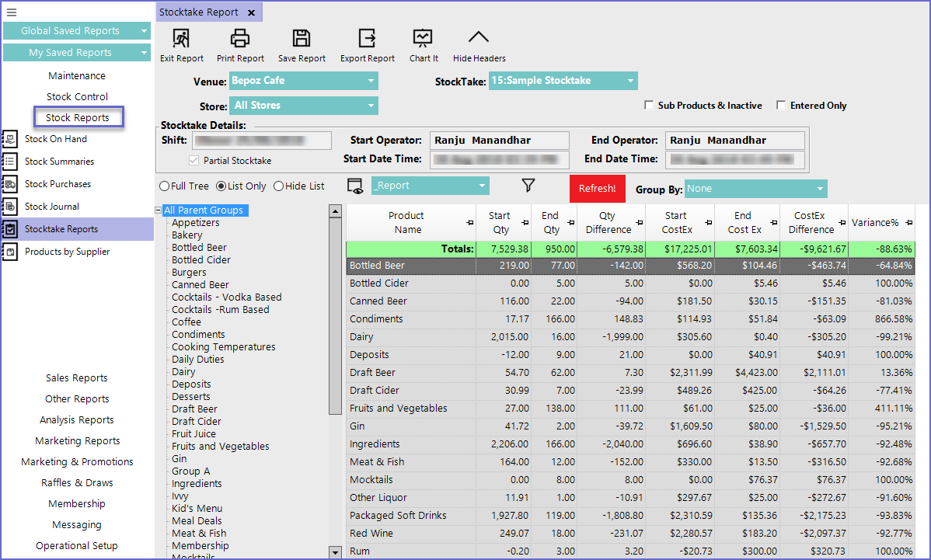This screenshot has width=931, height=560.
Task: Open Export Report from the toolbar
Action: coord(367,39)
